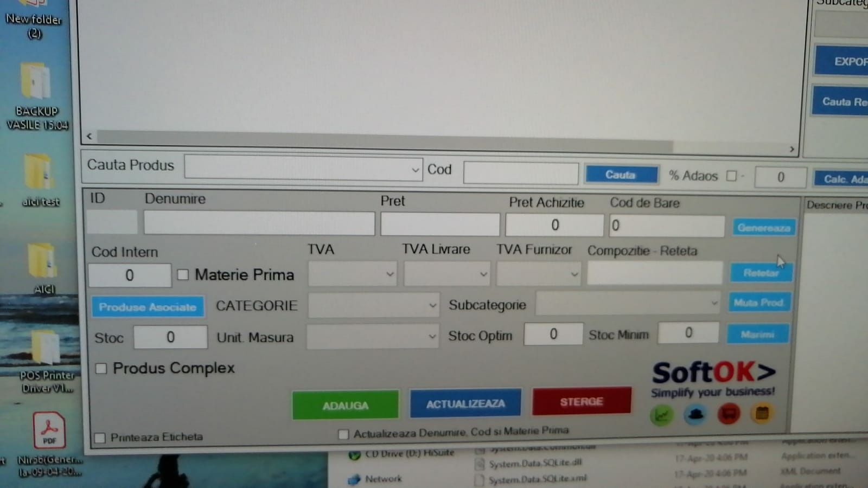Click the orange calendar icon under SoftOK logo

762,414
